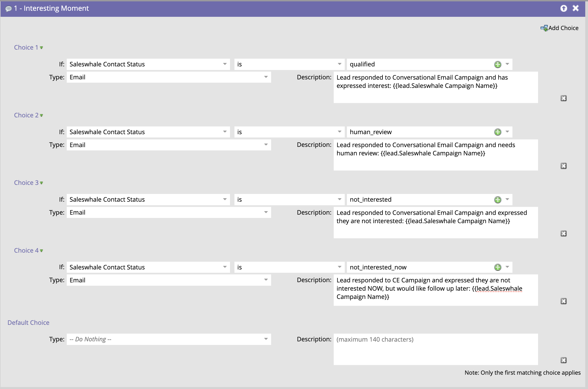Click the Default Choice heading
The width and height of the screenshot is (588, 389).
pos(28,323)
